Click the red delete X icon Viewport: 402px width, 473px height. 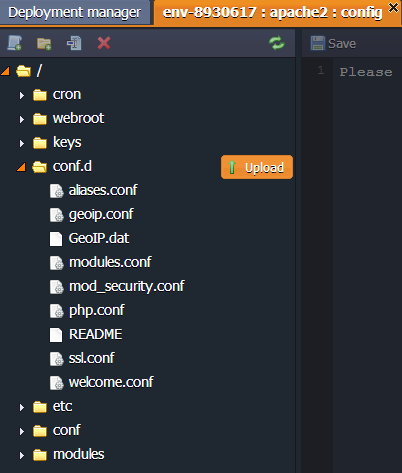click(x=104, y=43)
